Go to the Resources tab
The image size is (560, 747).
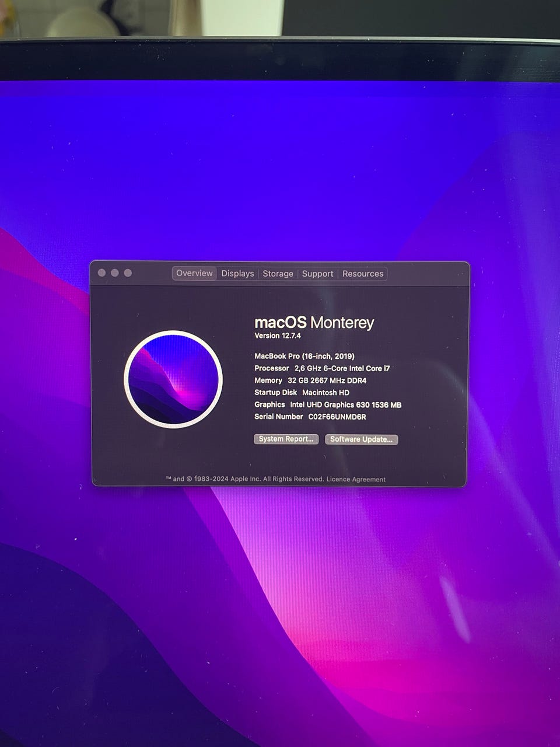363,273
